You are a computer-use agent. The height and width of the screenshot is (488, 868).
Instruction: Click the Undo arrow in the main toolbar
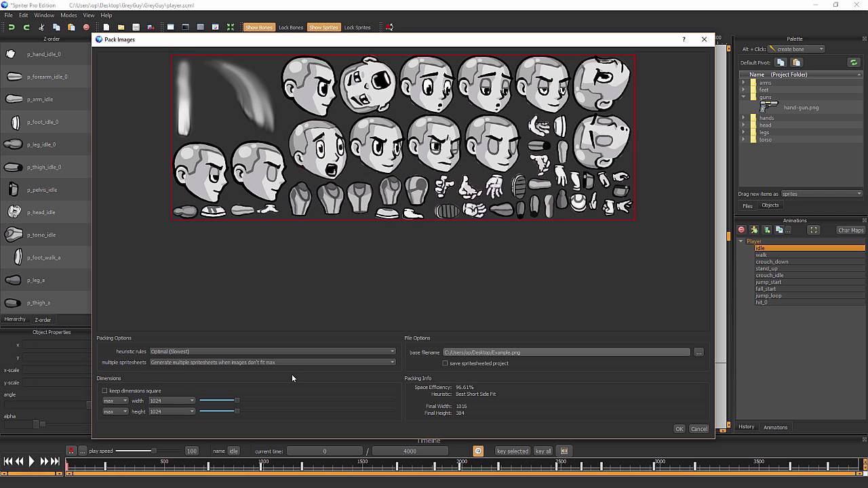[12, 27]
